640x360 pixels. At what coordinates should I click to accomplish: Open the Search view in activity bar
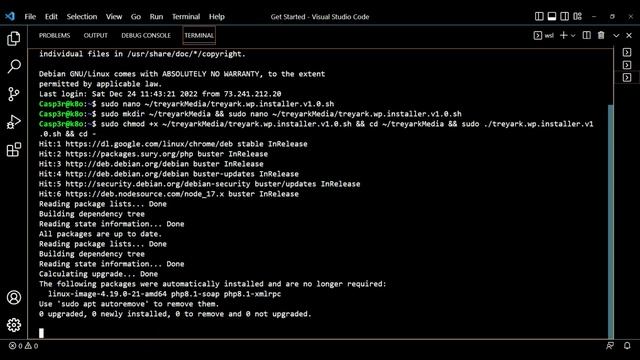[x=14, y=66]
